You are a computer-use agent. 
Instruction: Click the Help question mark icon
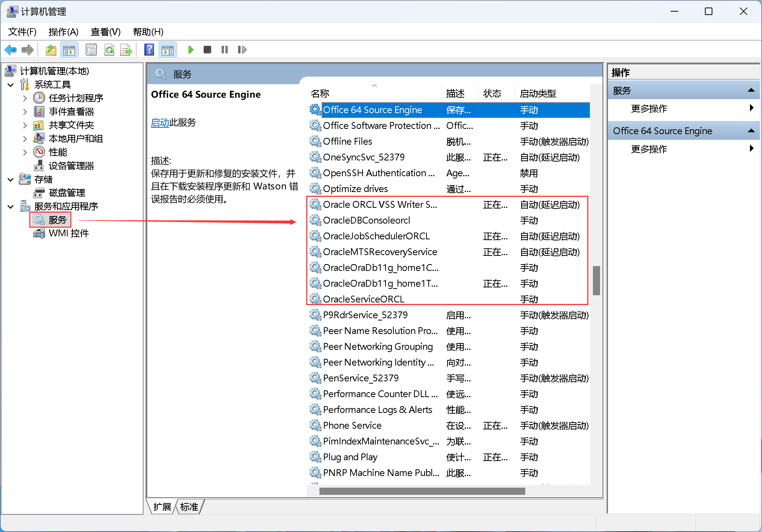149,50
